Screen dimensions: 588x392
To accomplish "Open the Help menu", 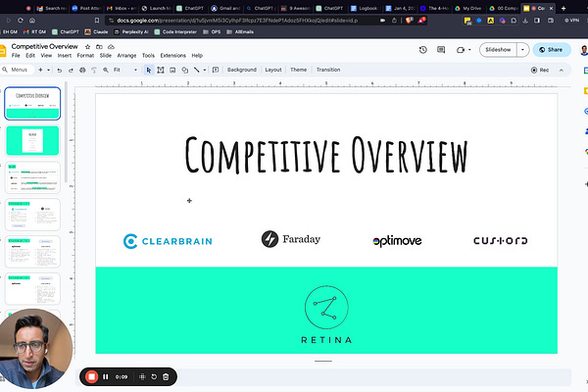I will point(197,56).
